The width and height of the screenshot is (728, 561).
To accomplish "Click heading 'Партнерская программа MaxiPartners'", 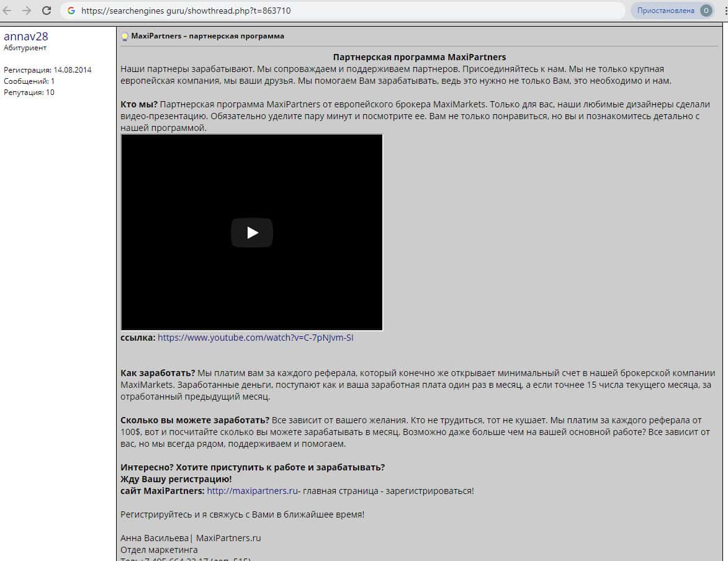I will coord(420,57).
